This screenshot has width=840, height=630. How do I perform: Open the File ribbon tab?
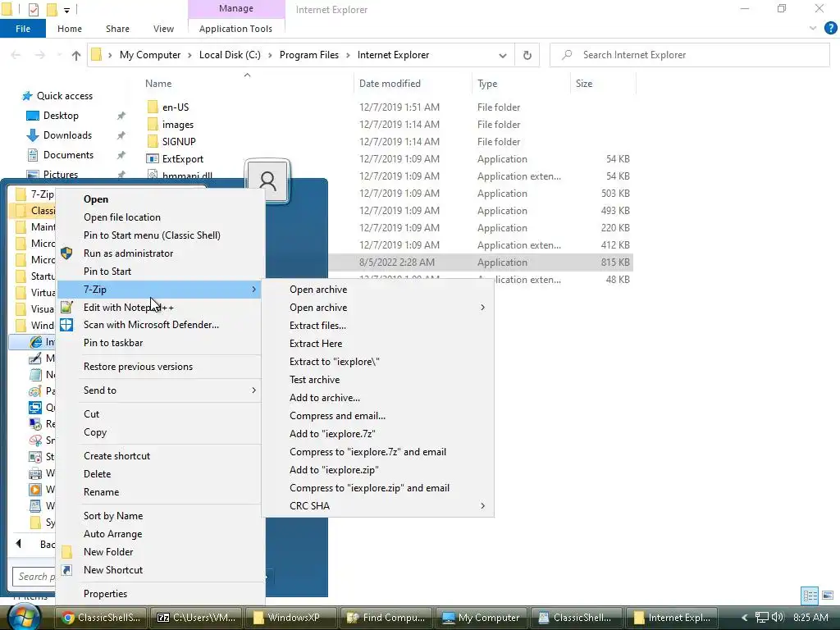[x=23, y=29]
